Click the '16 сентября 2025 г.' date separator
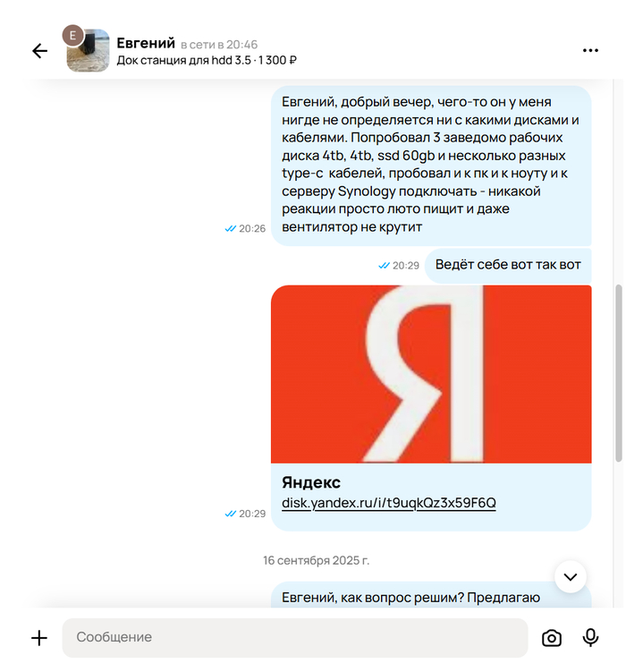The height and width of the screenshot is (672, 626). click(316, 560)
